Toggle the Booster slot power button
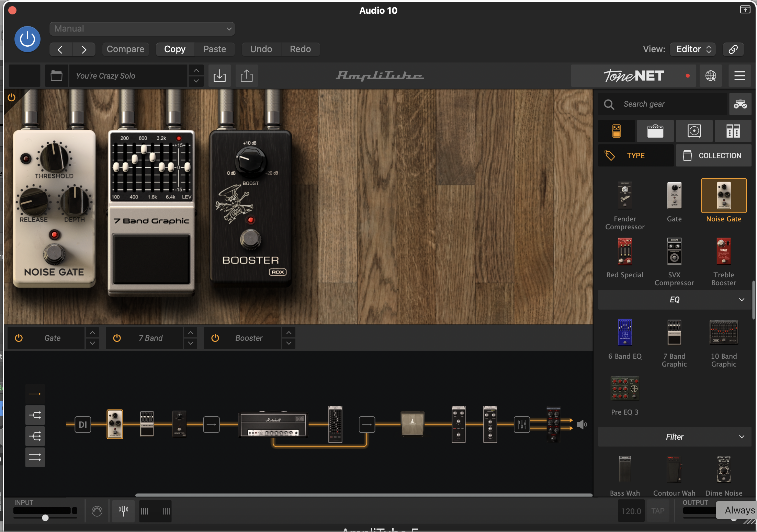 (215, 338)
